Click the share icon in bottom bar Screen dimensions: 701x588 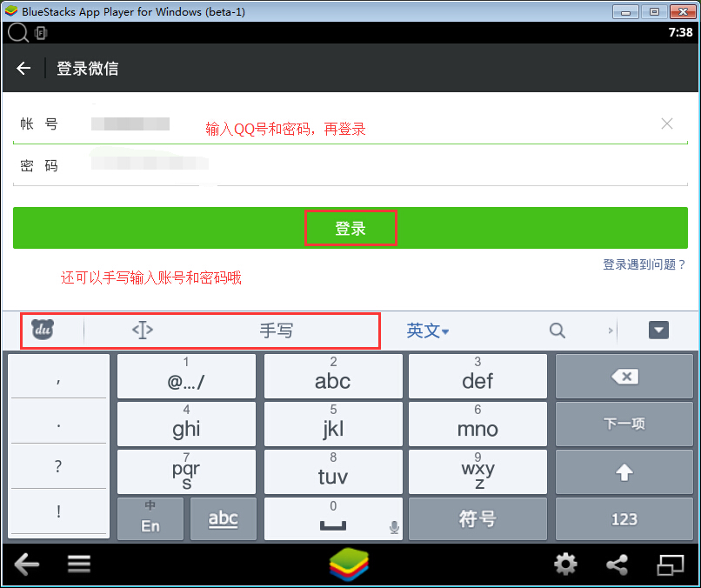click(x=617, y=565)
